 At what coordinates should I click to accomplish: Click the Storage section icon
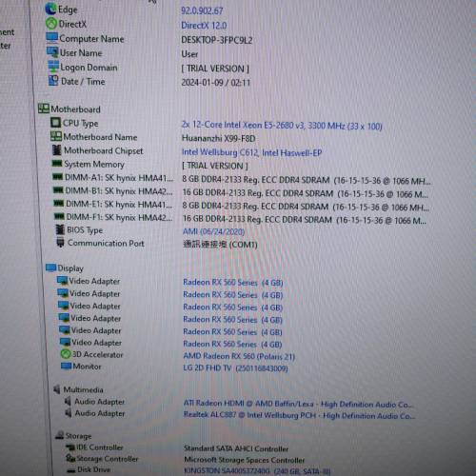point(60,435)
